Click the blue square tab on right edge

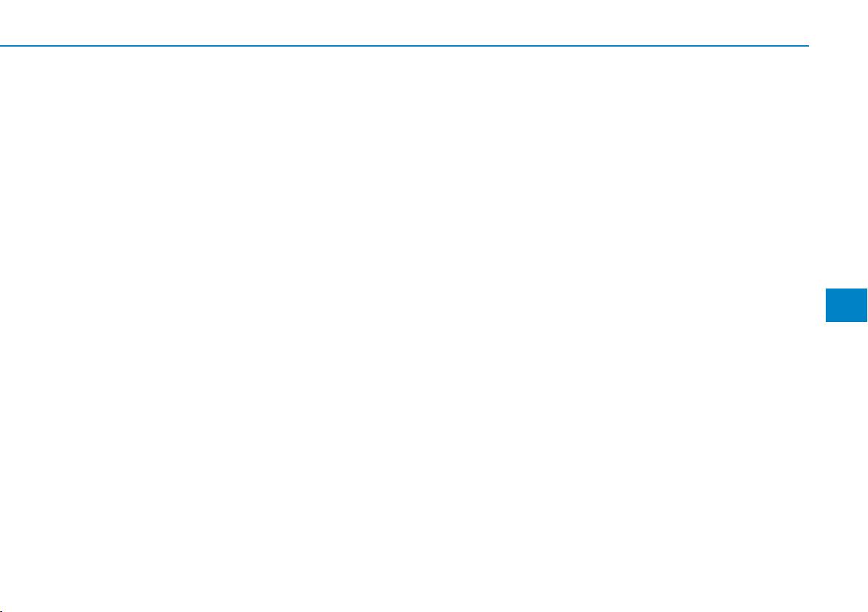point(846,305)
